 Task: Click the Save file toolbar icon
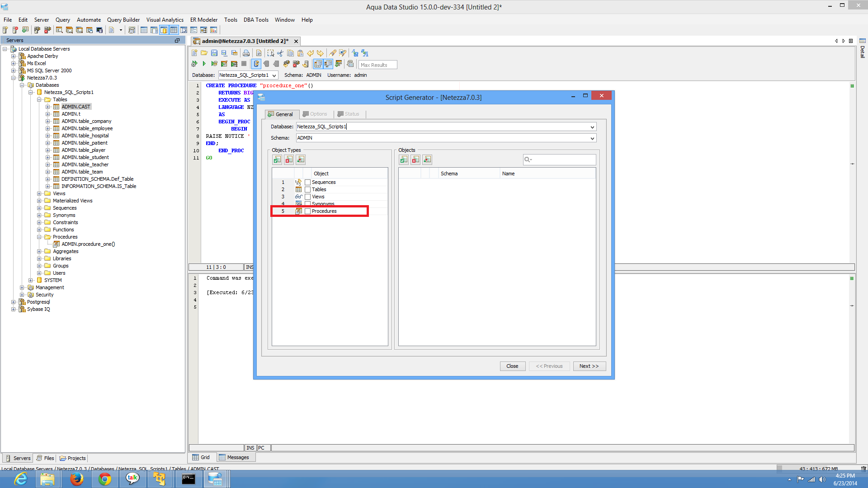click(214, 53)
